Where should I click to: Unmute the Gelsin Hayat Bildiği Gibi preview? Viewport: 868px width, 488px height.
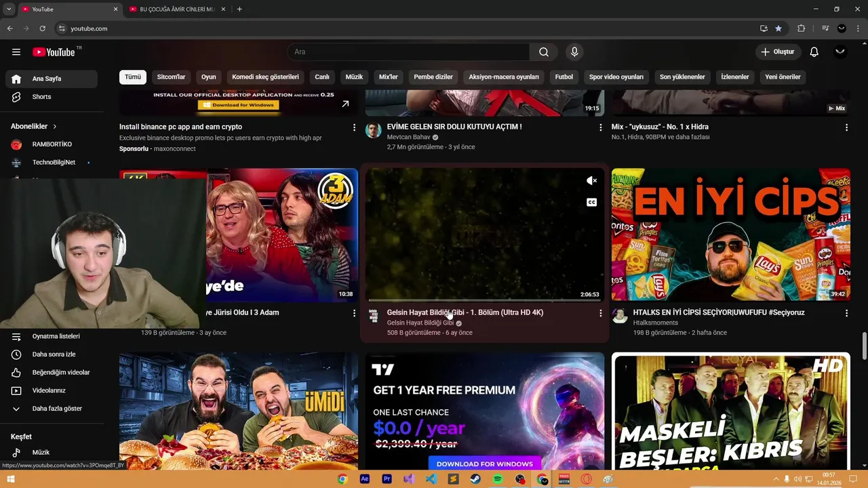click(x=591, y=180)
